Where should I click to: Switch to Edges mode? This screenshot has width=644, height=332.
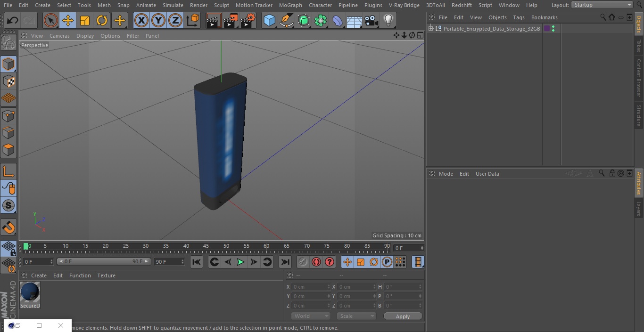pos(8,133)
